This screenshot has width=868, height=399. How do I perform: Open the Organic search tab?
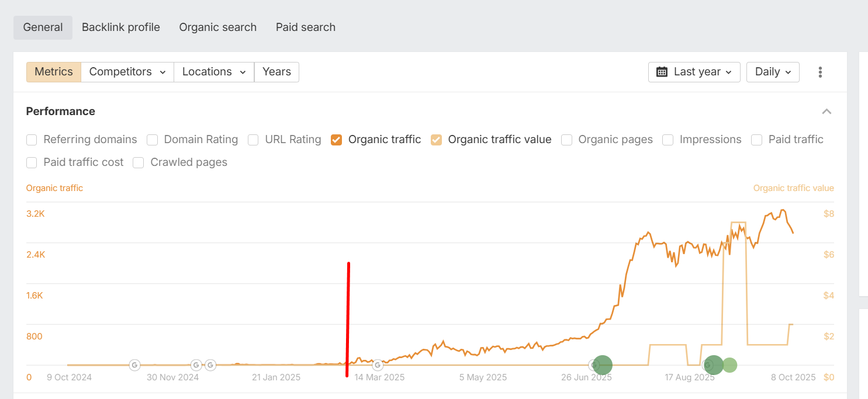[218, 27]
